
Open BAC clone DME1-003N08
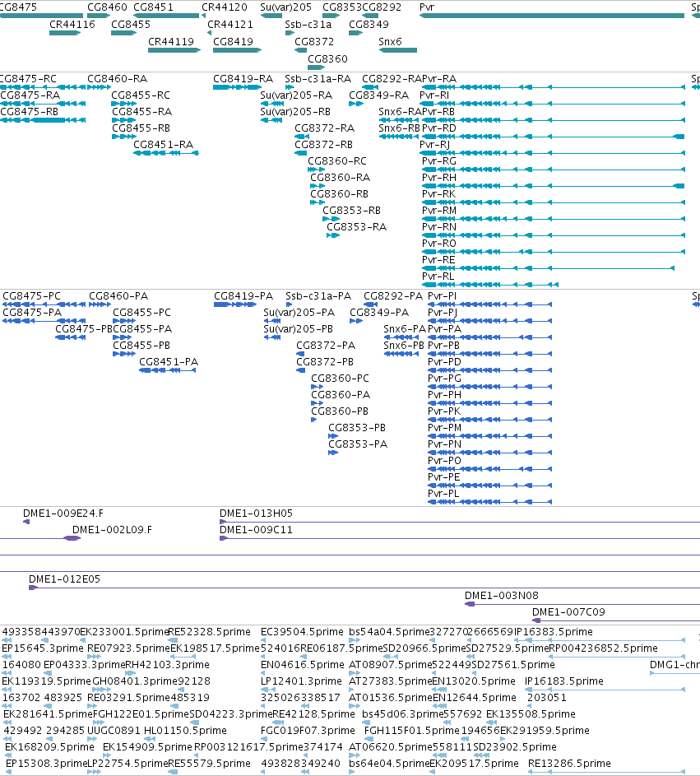pyautogui.click(x=582, y=604)
